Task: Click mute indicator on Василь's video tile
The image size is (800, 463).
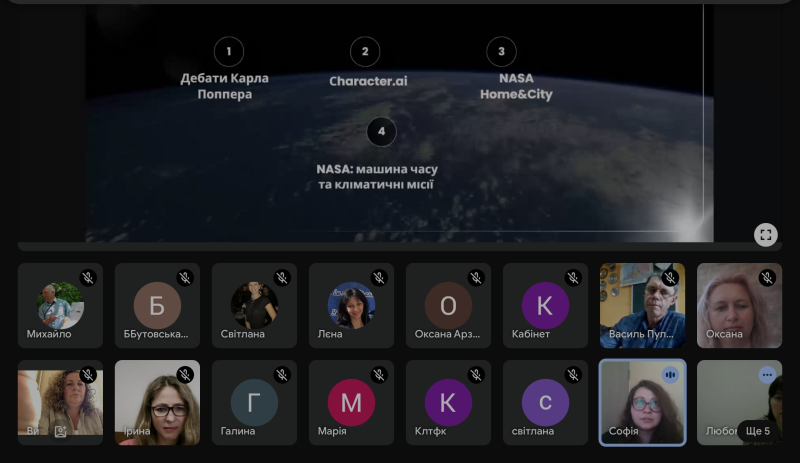Action: [670, 278]
